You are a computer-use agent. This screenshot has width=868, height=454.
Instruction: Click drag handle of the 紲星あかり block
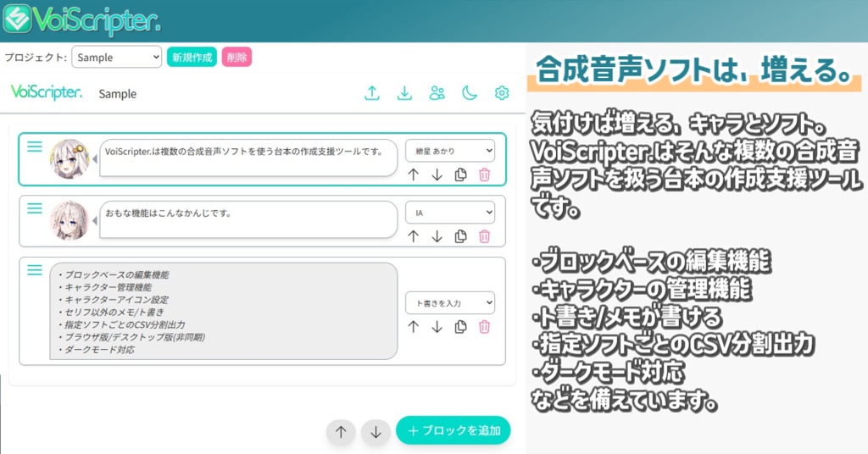click(x=35, y=147)
